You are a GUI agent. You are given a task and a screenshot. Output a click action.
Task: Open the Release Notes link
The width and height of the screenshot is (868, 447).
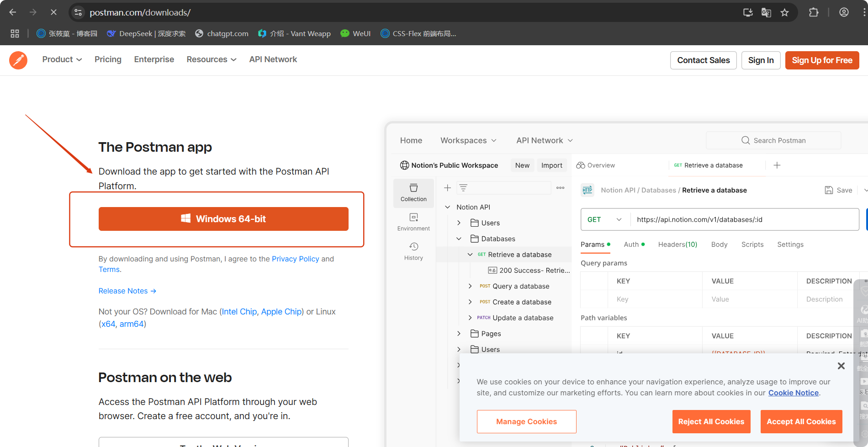click(127, 291)
